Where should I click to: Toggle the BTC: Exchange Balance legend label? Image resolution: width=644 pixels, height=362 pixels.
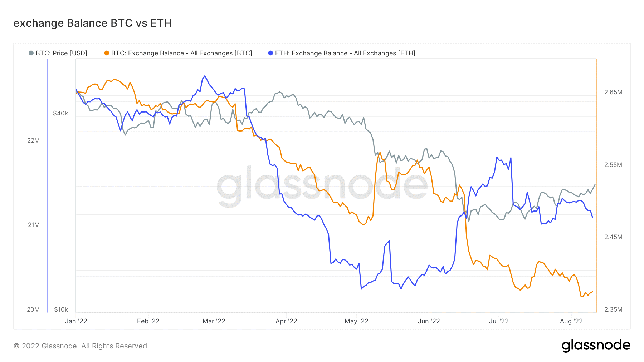point(182,53)
